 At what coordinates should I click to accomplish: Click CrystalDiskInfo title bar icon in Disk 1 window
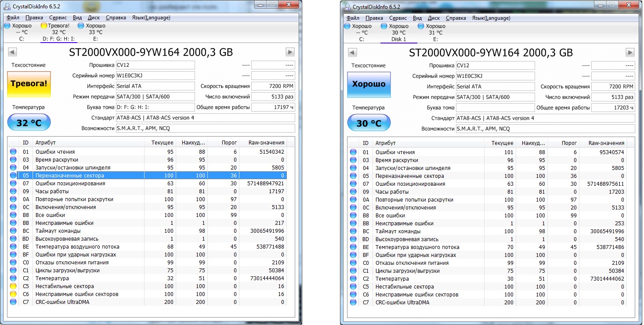click(x=348, y=7)
